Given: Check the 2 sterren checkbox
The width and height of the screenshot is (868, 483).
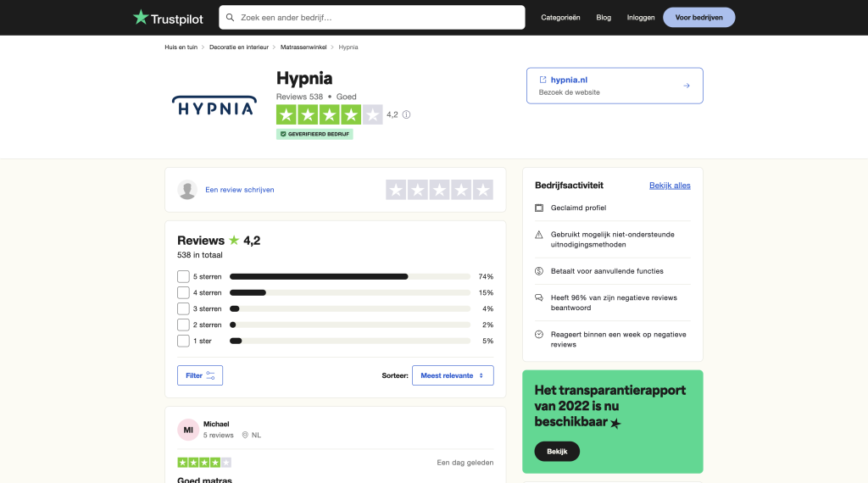Looking at the screenshot, I should (x=183, y=325).
